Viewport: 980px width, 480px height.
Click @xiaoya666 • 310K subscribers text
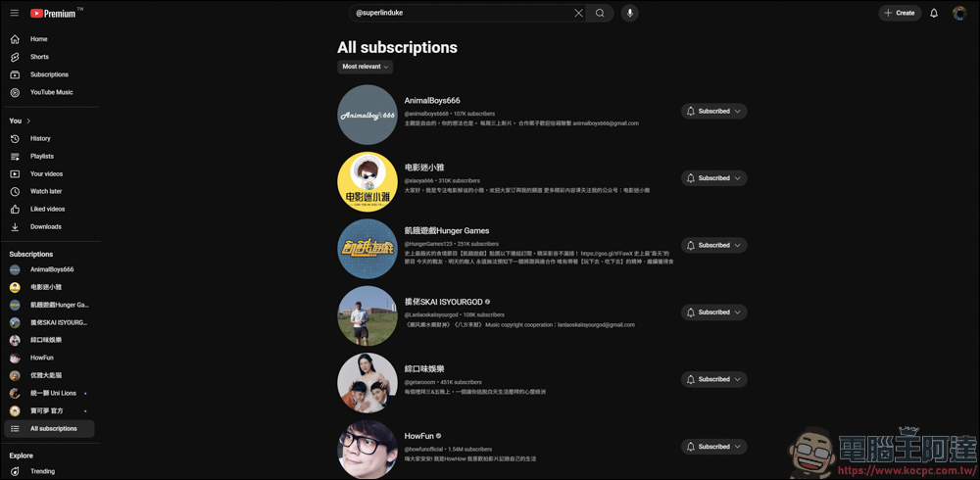tap(442, 180)
